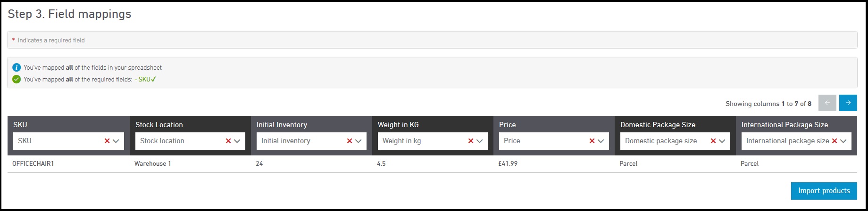Open the Stock location dropdown chevron
Image resolution: width=868 pixels, height=211 pixels.
click(237, 141)
